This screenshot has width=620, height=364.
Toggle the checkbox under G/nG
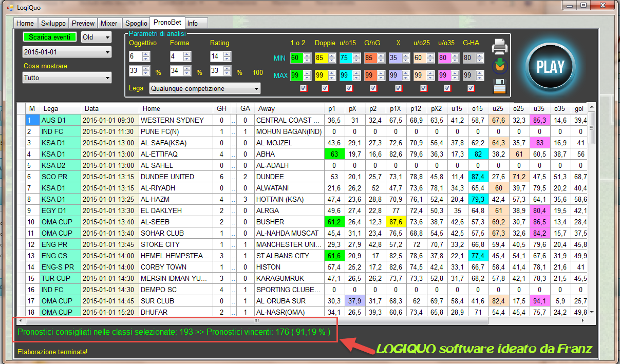coord(373,88)
